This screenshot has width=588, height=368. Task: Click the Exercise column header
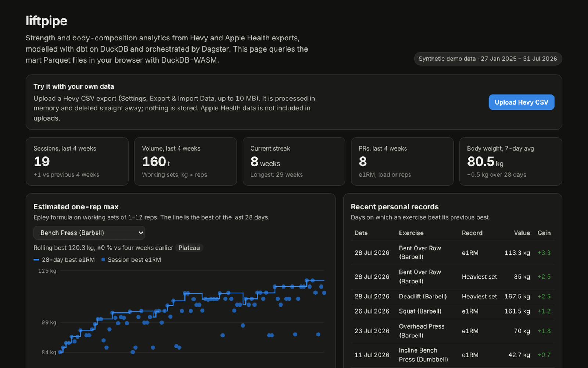click(x=411, y=233)
